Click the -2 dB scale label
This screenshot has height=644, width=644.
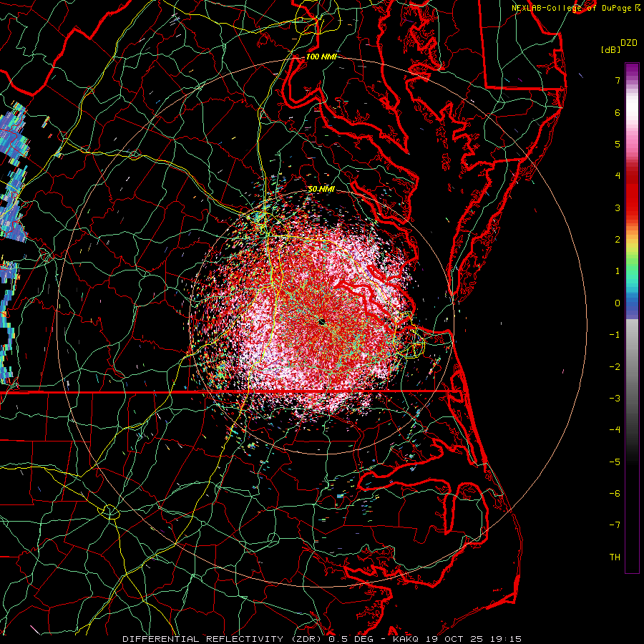615,367
